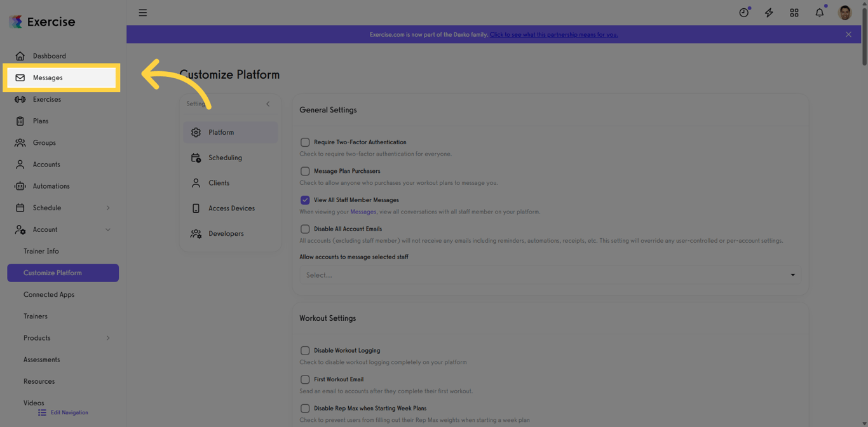The image size is (868, 427).
Task: Open the Messages section in sidebar
Action: tap(48, 78)
